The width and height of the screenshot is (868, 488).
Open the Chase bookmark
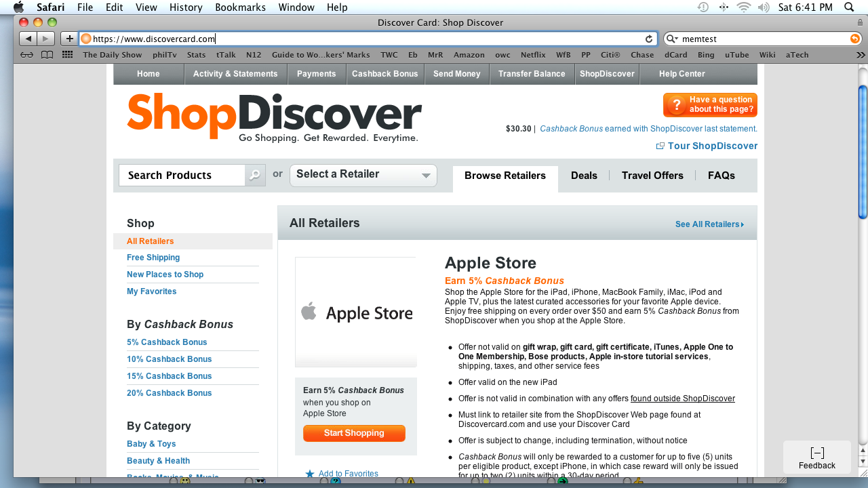coord(642,55)
